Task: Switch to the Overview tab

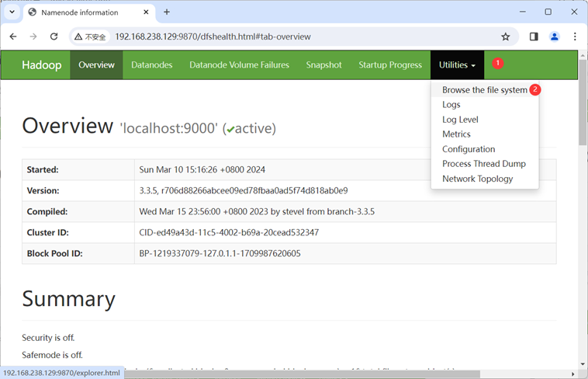Action: [x=96, y=65]
